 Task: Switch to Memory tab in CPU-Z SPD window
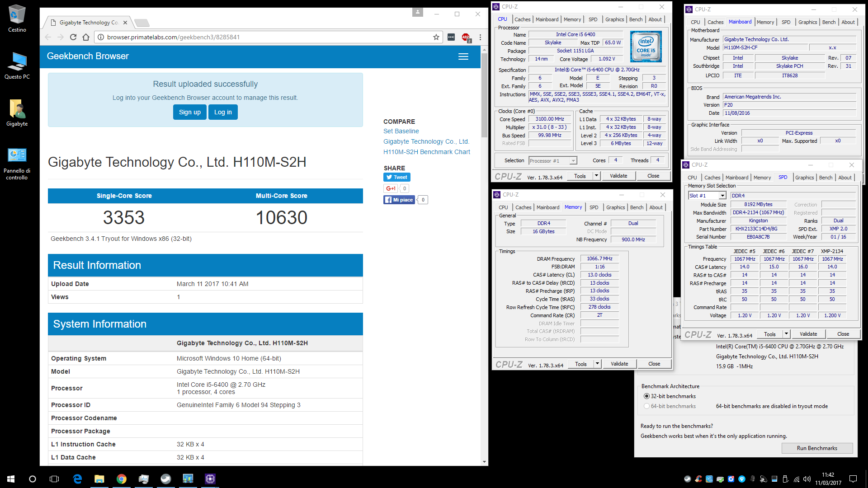pyautogui.click(x=762, y=178)
